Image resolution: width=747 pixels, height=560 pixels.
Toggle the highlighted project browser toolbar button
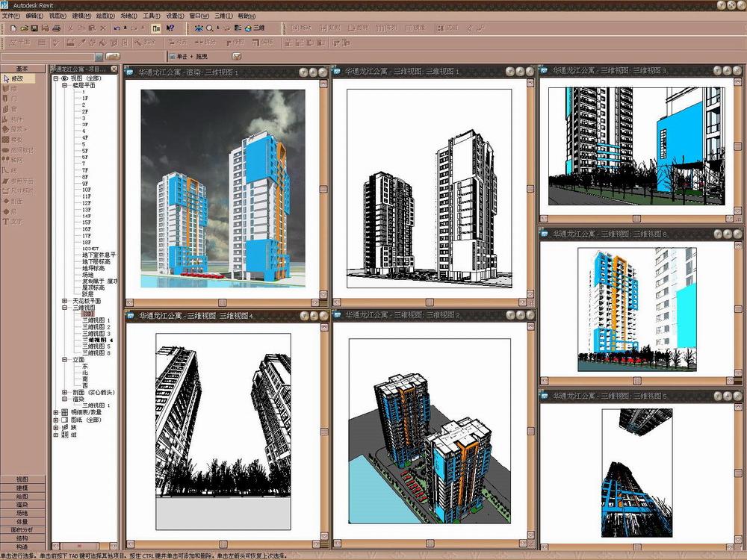pyautogui.click(x=155, y=28)
